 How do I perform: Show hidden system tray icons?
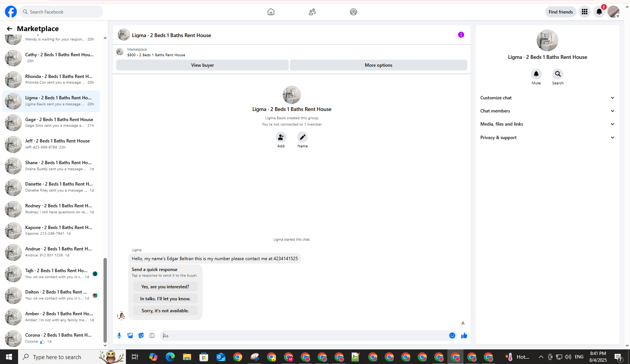pyautogui.click(x=541, y=357)
